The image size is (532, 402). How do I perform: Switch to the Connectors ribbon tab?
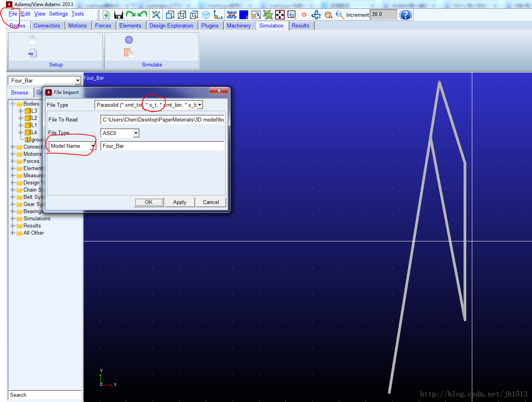click(x=47, y=25)
